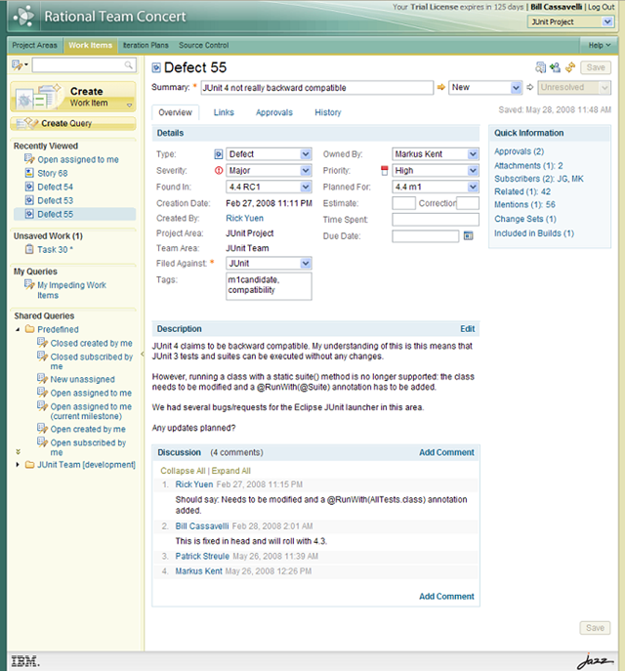This screenshot has height=672, width=626.
Task: Click the Open assigned to me recent icon
Action: (29, 159)
